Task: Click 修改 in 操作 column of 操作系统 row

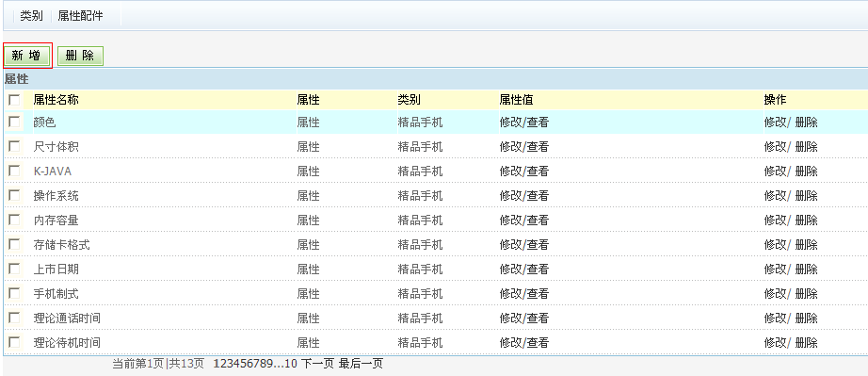Action: pyautogui.click(x=776, y=195)
